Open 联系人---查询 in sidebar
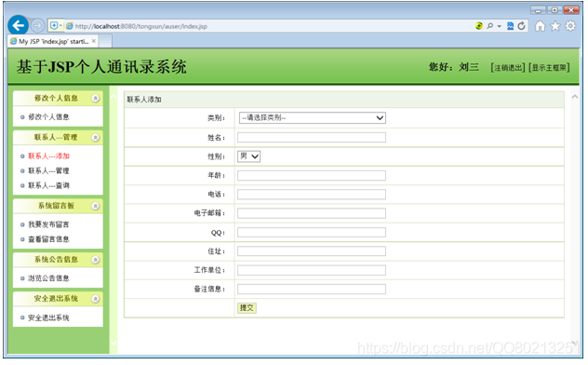588x365 pixels. (48, 185)
